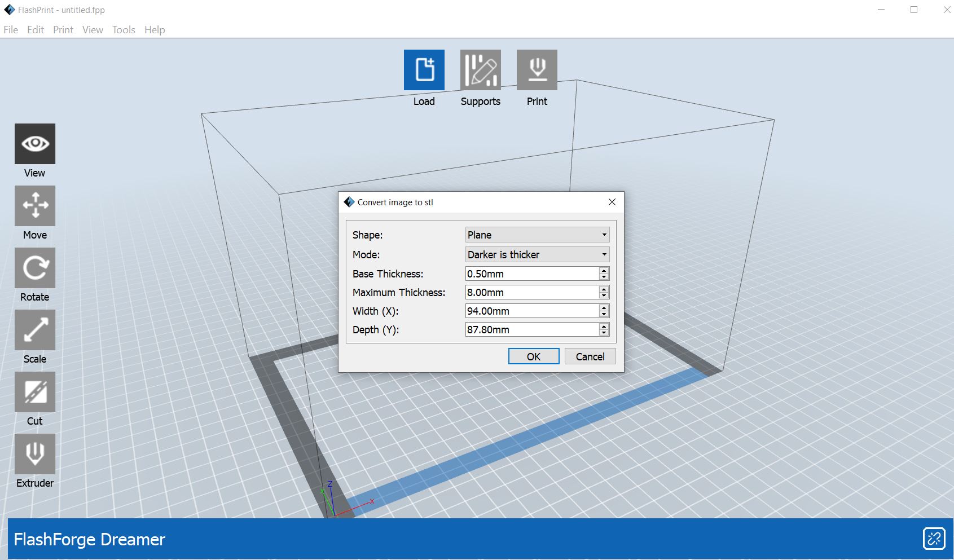Expand the Mode dropdown showing Darker is thicker
954x560 pixels.
(537, 254)
